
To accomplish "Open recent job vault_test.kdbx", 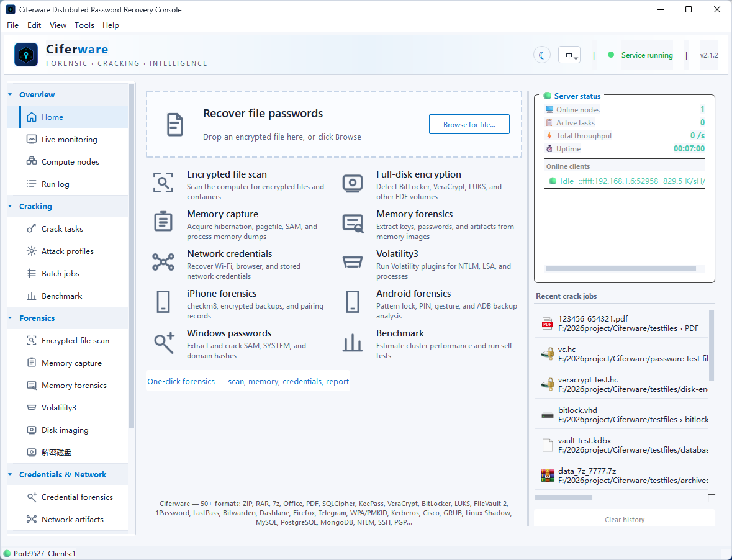I will [621, 445].
